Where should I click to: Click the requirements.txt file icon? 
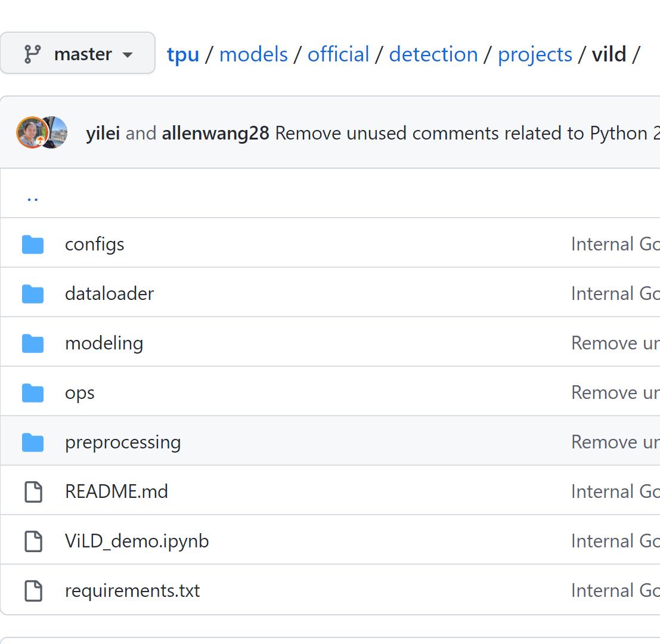pyautogui.click(x=33, y=591)
